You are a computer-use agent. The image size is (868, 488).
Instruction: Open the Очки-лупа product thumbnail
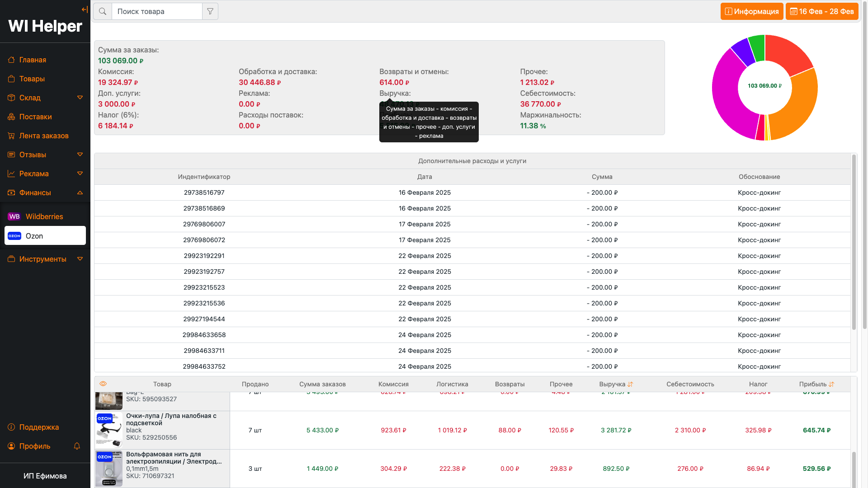[x=109, y=430]
